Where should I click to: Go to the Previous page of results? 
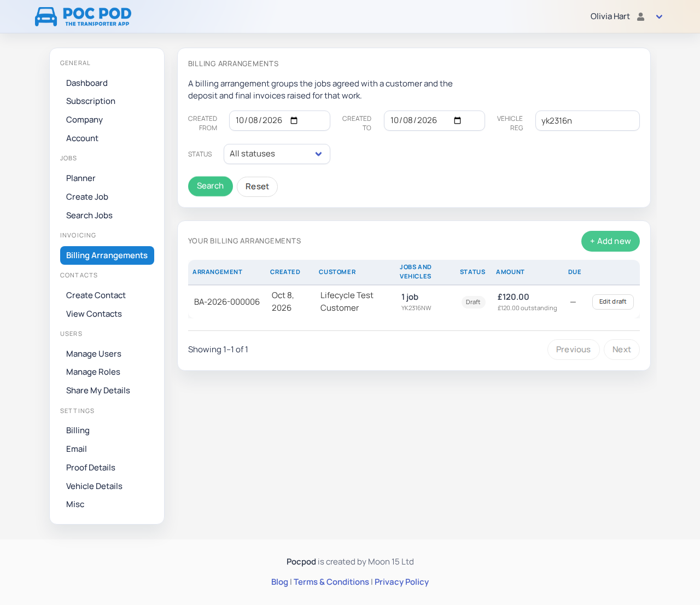point(573,350)
